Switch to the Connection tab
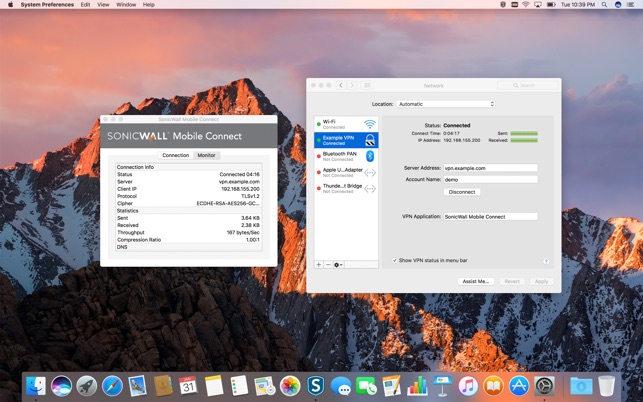 175,155
